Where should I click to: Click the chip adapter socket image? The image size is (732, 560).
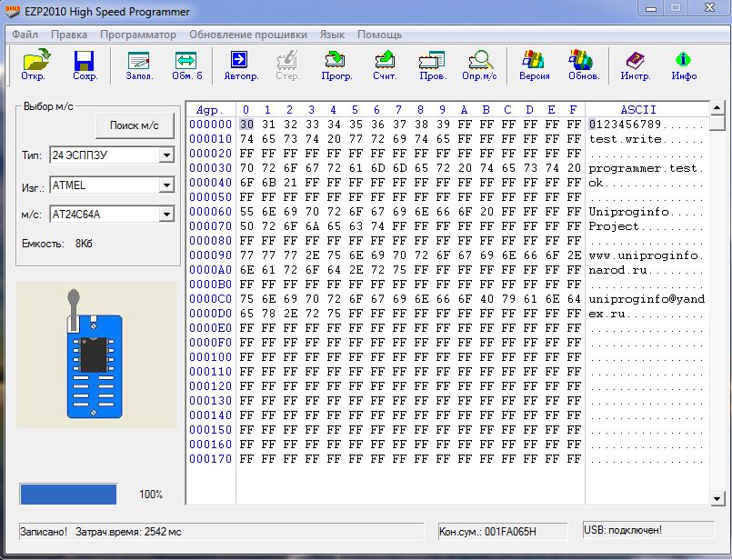[x=94, y=354]
